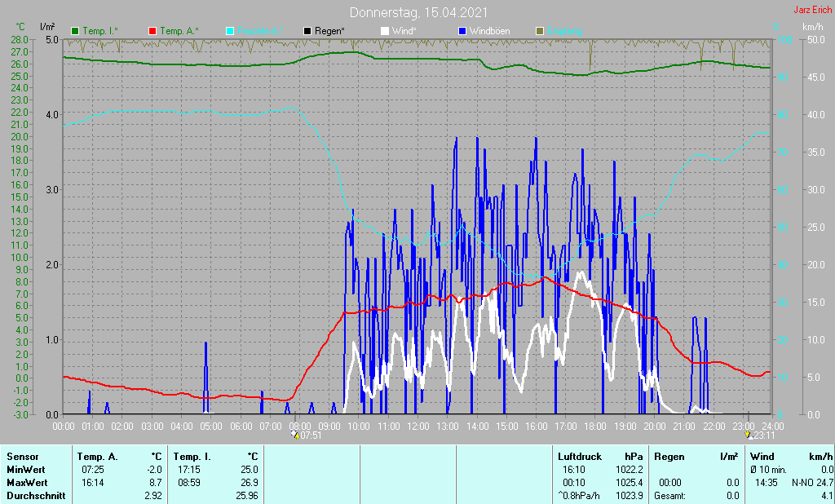Select the 'Wind*' legend label
835x504 pixels.
point(404,32)
